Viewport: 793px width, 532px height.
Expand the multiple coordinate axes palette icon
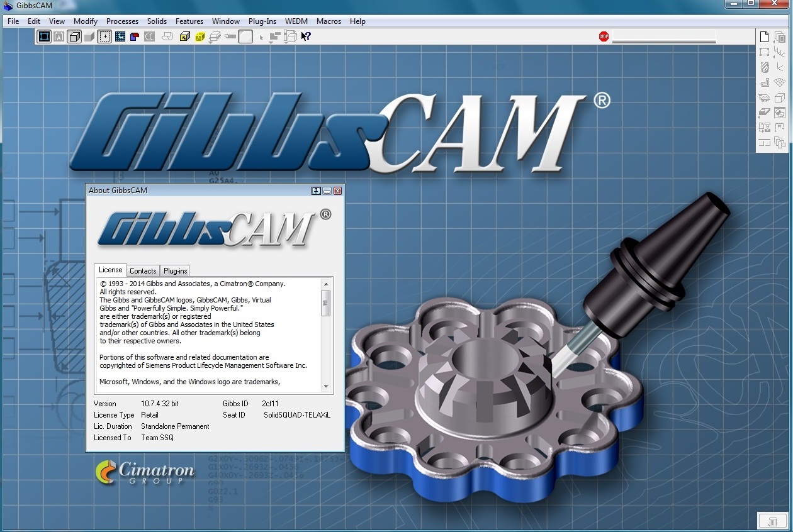(x=779, y=53)
